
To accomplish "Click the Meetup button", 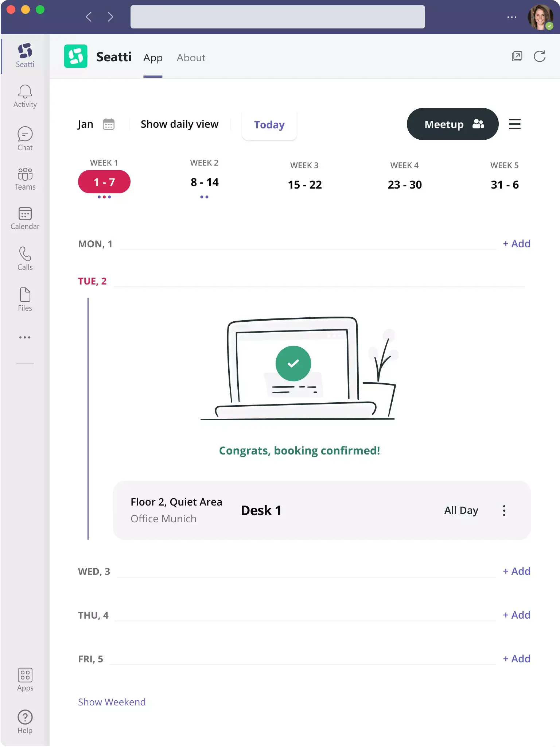I will (452, 124).
